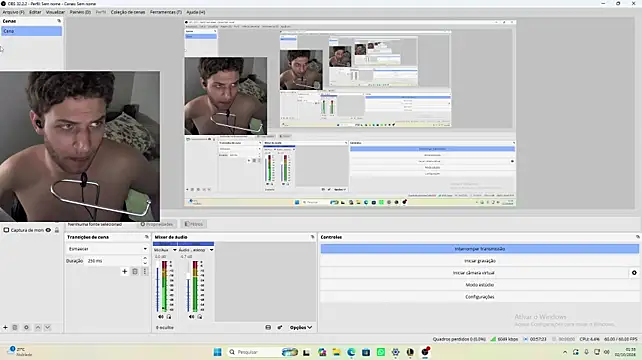The image size is (642, 360).
Task: Undock the Controles panel using its float icon
Action: point(637,237)
